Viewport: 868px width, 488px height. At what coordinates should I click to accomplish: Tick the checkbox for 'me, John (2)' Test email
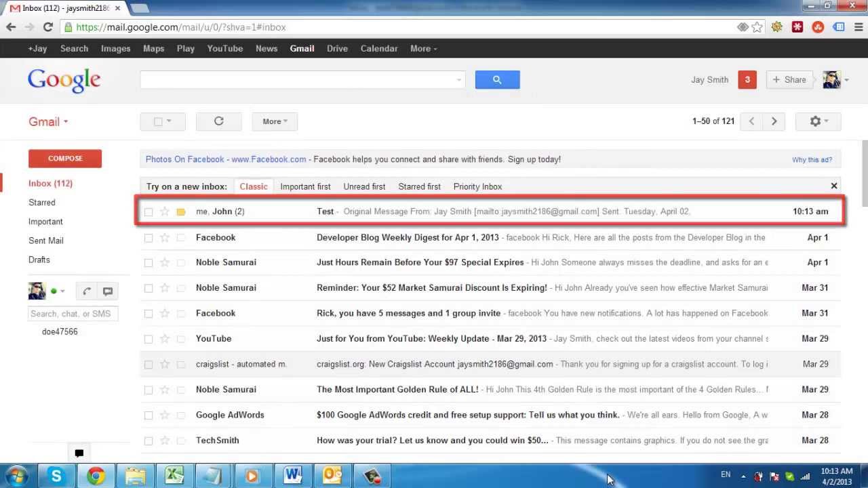[149, 212]
